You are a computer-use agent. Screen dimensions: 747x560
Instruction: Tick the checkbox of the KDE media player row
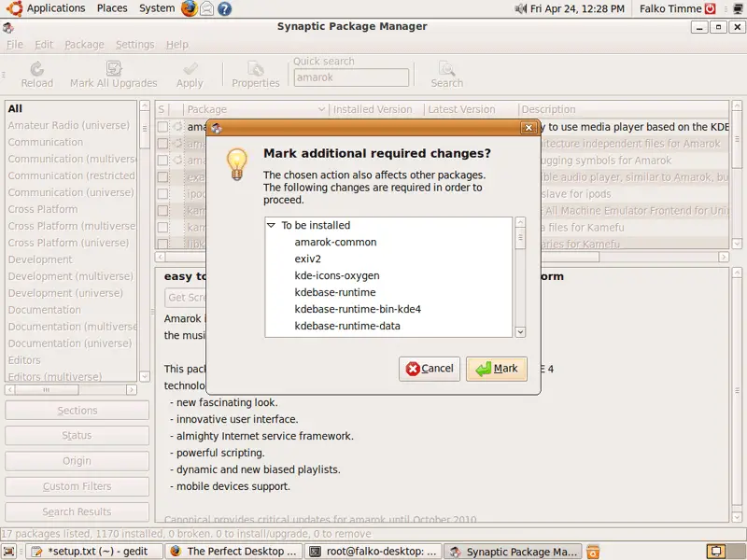point(162,127)
